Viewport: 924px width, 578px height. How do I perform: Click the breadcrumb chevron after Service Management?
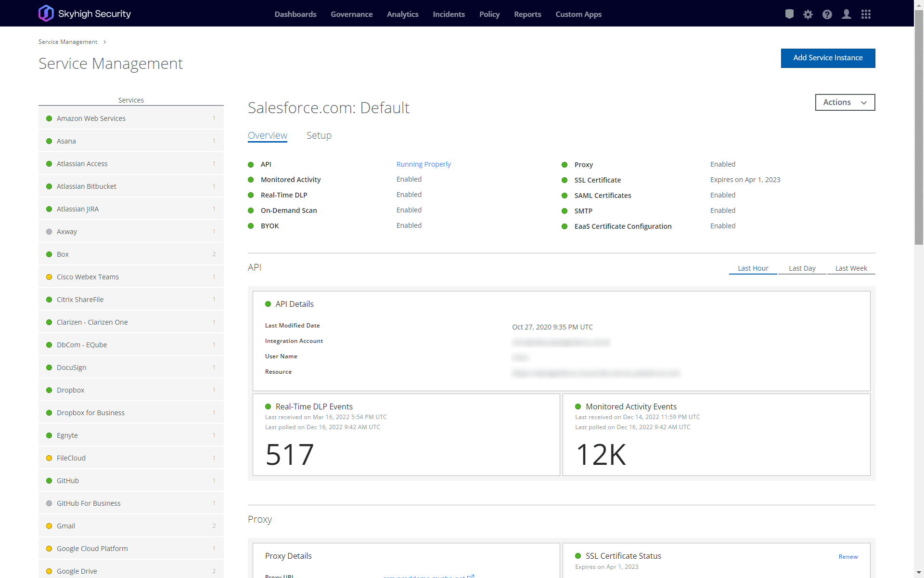point(104,42)
